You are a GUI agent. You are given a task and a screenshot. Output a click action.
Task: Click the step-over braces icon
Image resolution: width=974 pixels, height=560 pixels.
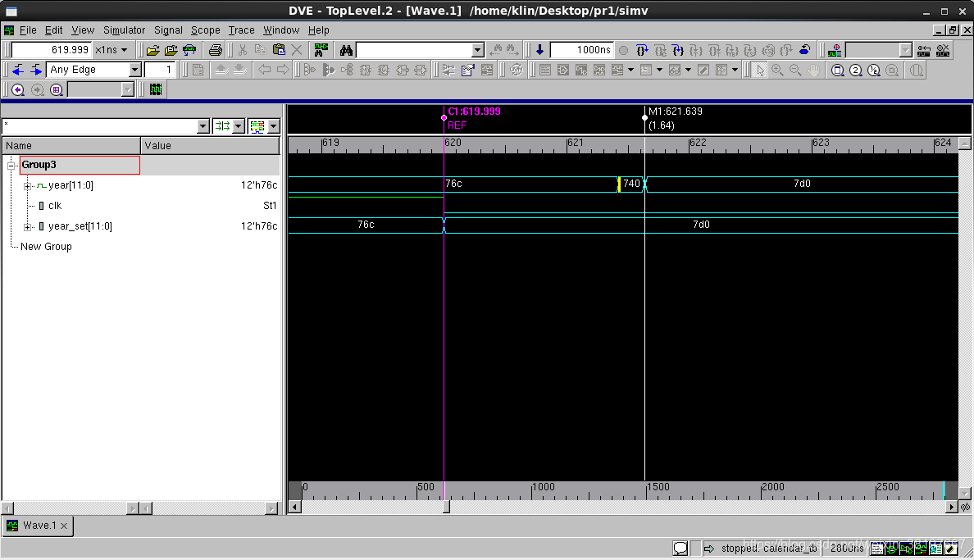click(x=642, y=50)
